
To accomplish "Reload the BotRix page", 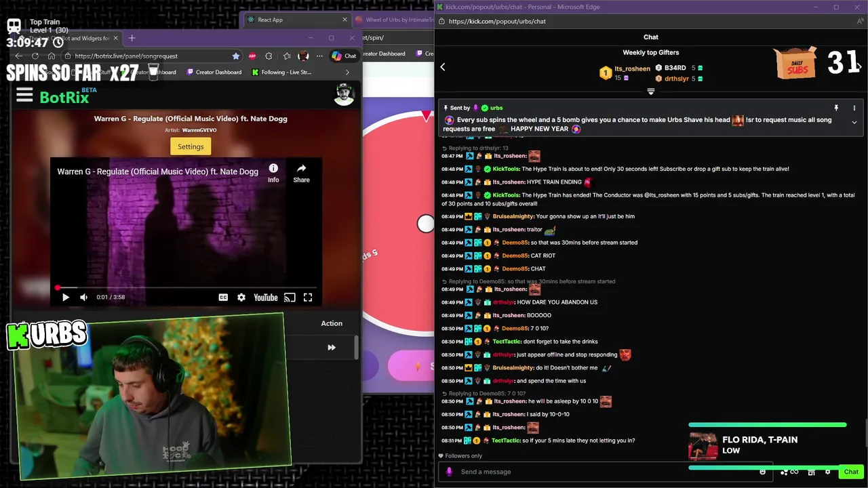I will pyautogui.click(x=35, y=56).
